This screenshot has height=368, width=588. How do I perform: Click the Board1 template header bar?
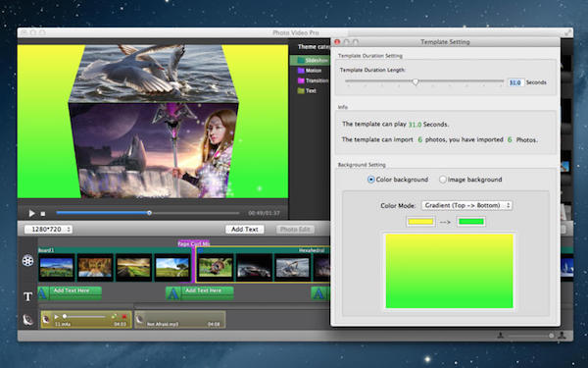[115, 250]
